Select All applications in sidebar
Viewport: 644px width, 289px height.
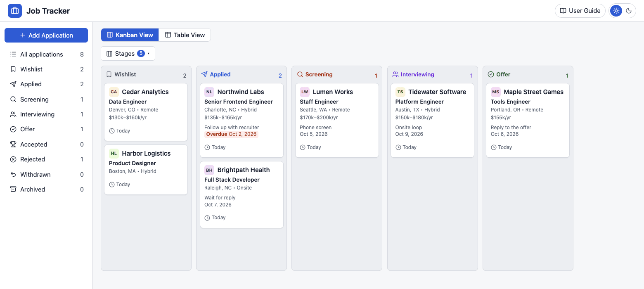coord(46,54)
